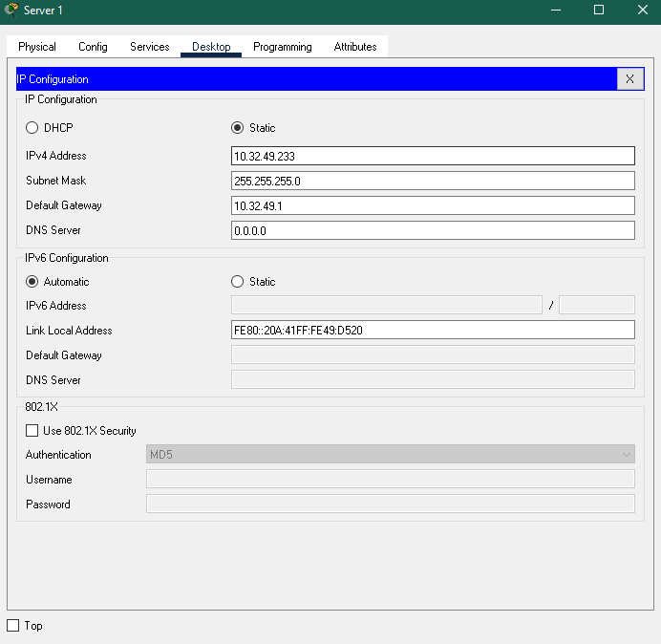661x644 pixels.
Task: Click the IPv4 DNS Server field 0.0.0.0
Action: [x=433, y=230]
